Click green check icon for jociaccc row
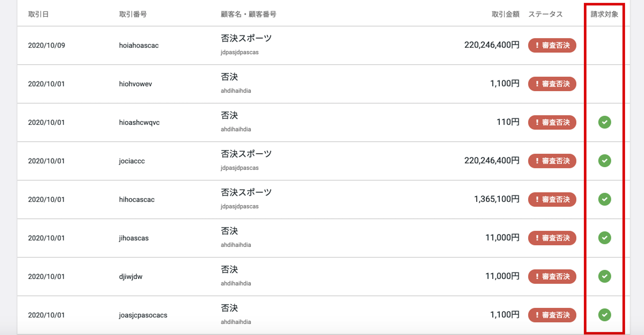This screenshot has height=335, width=644. pyautogui.click(x=605, y=161)
